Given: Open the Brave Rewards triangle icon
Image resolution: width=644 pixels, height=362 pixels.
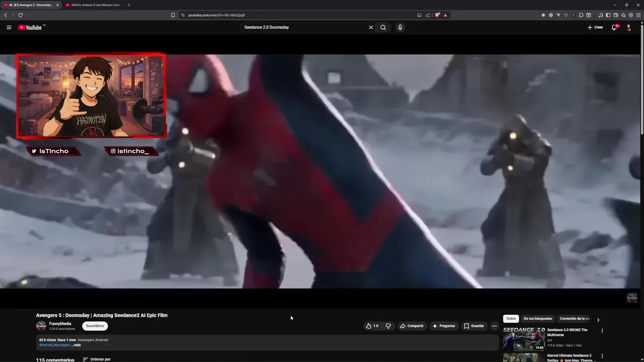Looking at the screenshot, I should (445, 15).
